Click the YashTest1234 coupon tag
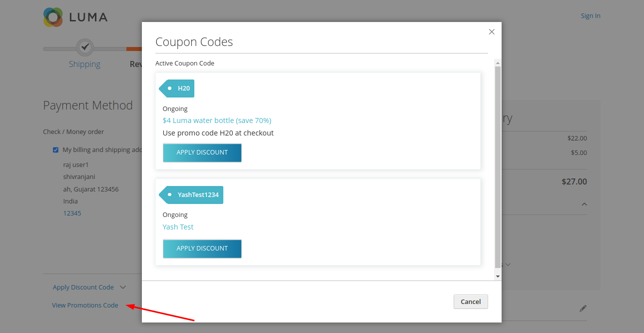The image size is (644, 333). [x=192, y=195]
